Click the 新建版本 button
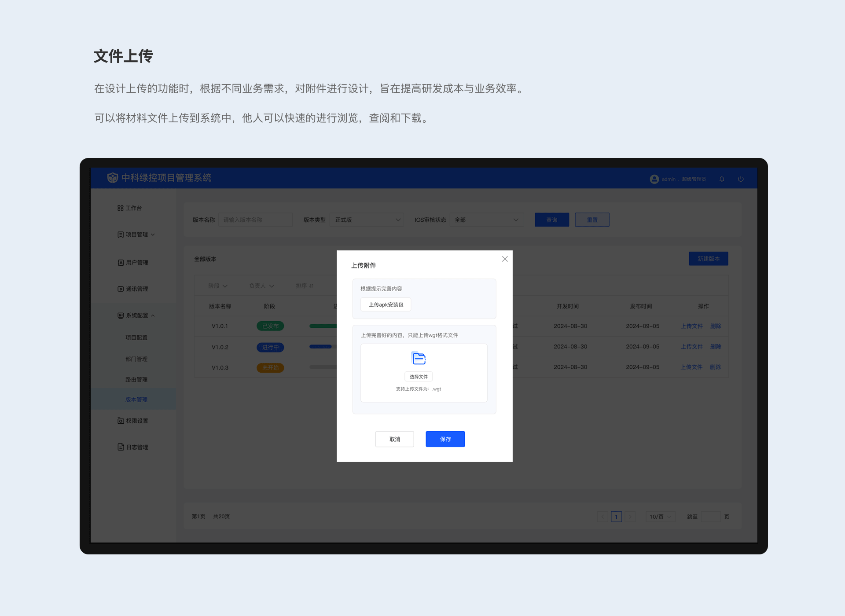The width and height of the screenshot is (845, 616). [x=709, y=259]
